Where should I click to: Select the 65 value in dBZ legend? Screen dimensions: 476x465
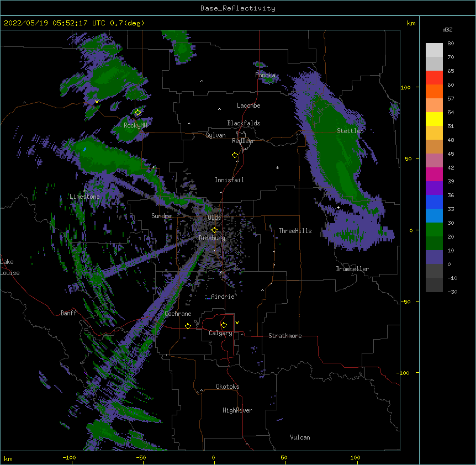[451, 71]
